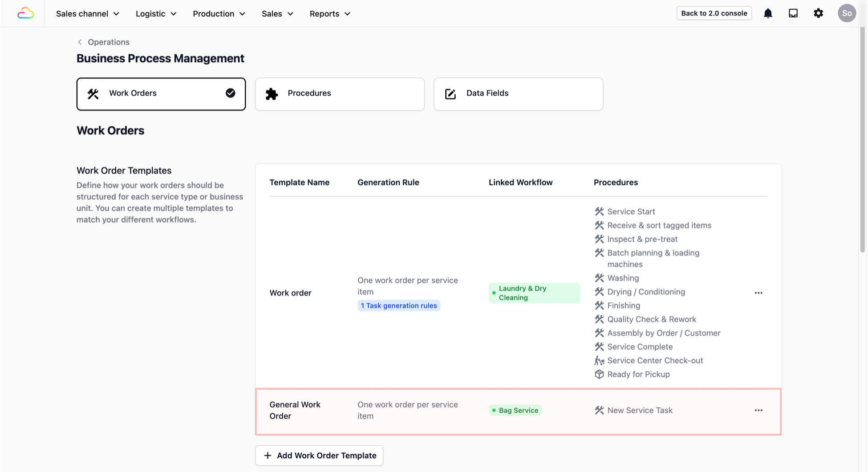Image resolution: width=868 pixels, height=472 pixels.
Task: Click the Ready for Pickup text
Action: pyautogui.click(x=638, y=374)
